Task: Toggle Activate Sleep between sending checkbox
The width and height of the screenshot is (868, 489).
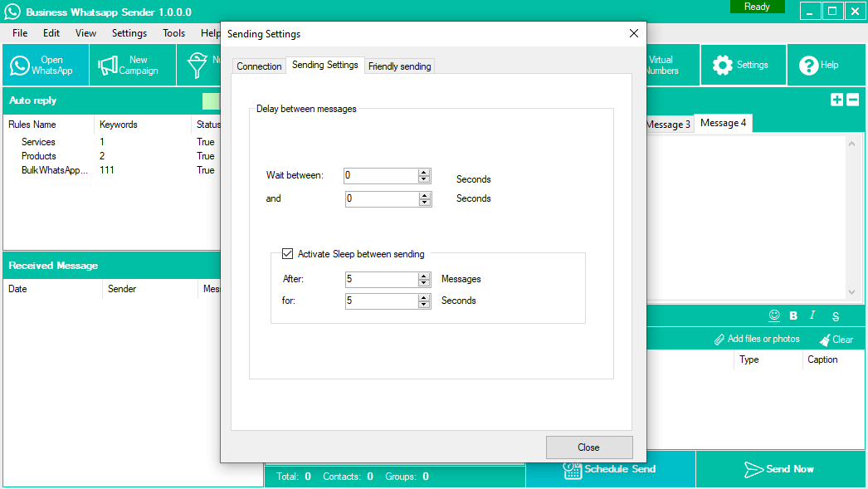Action: tap(287, 254)
